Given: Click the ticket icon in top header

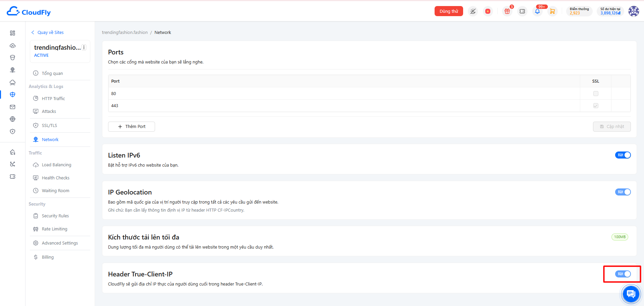Looking at the screenshot, I should pos(522,11).
